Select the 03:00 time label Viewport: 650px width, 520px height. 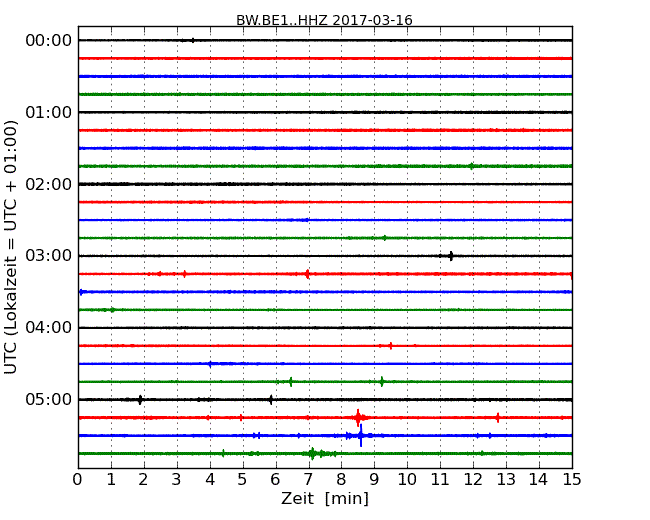pos(49,256)
